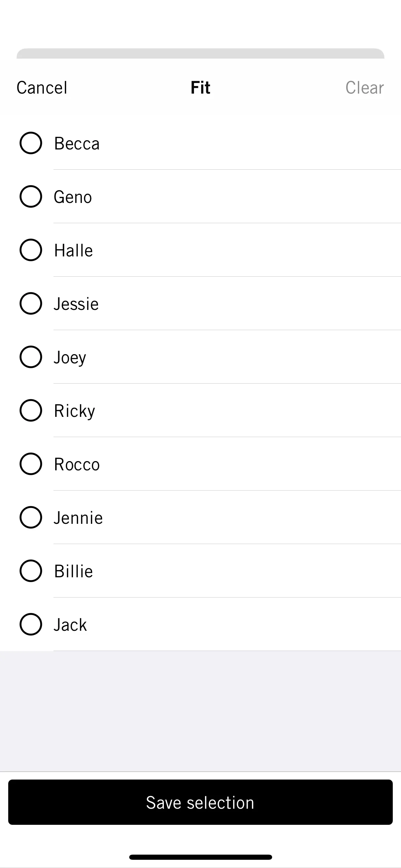Select the Becca fit radio button
Viewport: 401px width, 868px height.
click(31, 143)
